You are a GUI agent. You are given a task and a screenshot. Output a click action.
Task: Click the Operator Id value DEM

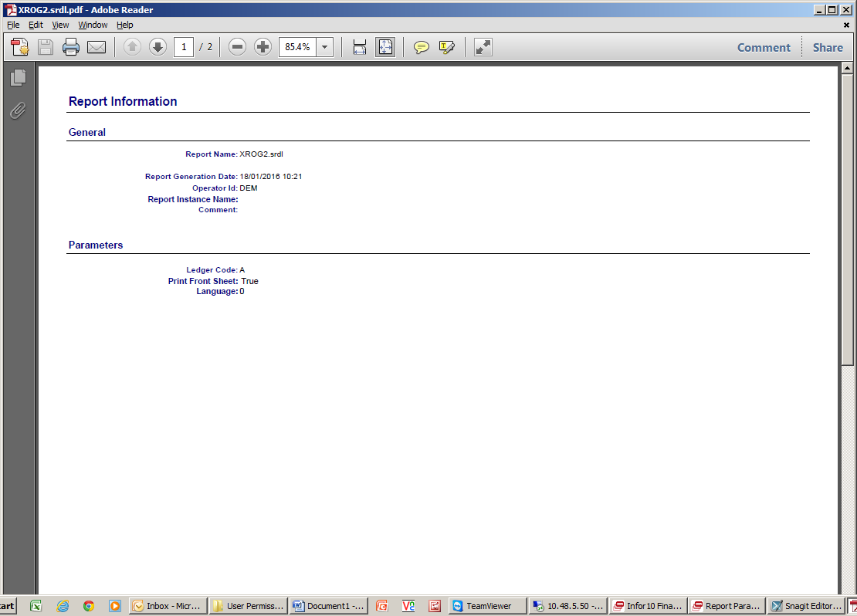coord(248,188)
